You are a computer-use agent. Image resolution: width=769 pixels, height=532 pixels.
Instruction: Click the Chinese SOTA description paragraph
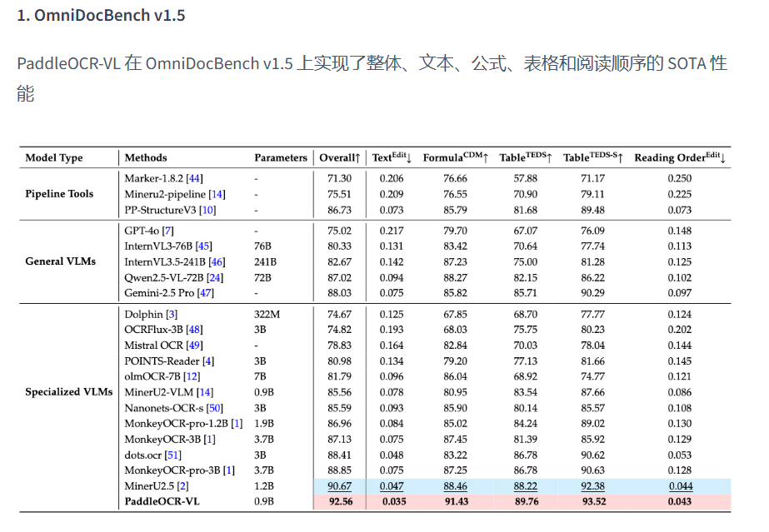tap(372, 78)
